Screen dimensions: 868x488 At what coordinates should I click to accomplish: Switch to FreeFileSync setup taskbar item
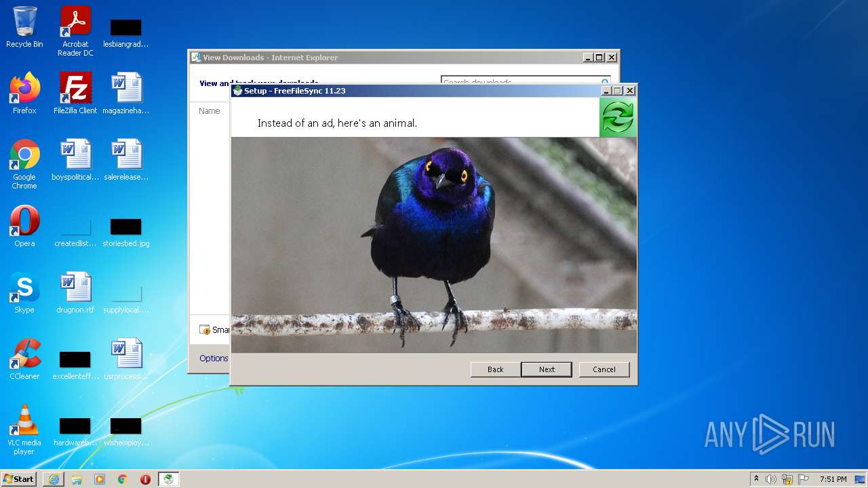coord(168,479)
